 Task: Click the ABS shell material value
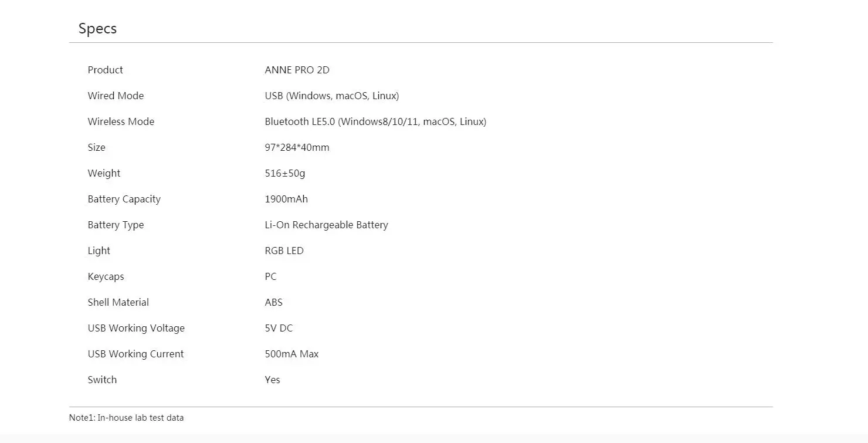point(273,302)
